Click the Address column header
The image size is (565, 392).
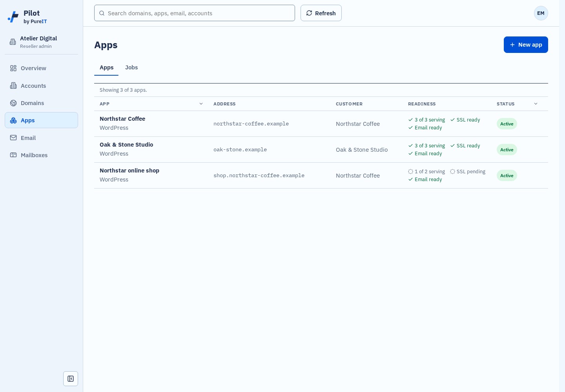224,104
